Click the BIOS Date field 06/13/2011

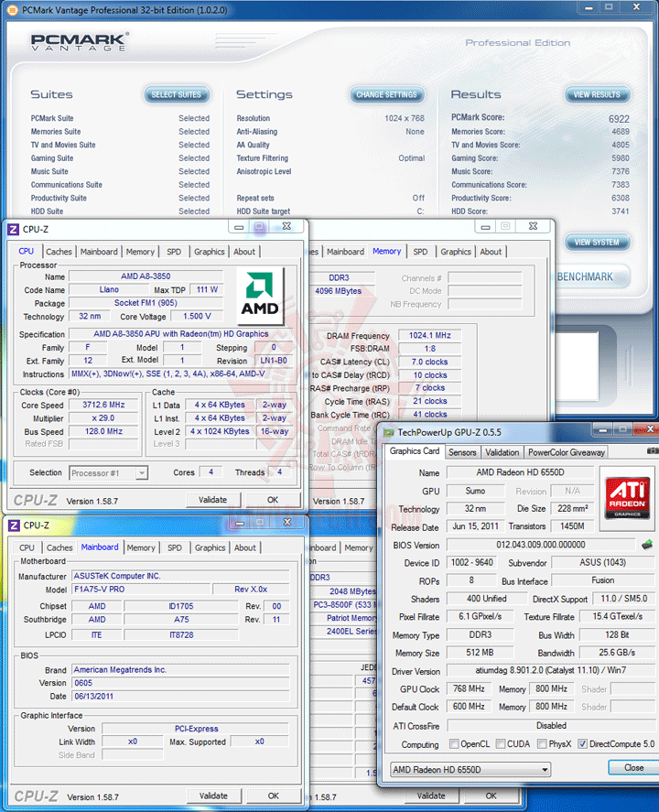point(180,696)
